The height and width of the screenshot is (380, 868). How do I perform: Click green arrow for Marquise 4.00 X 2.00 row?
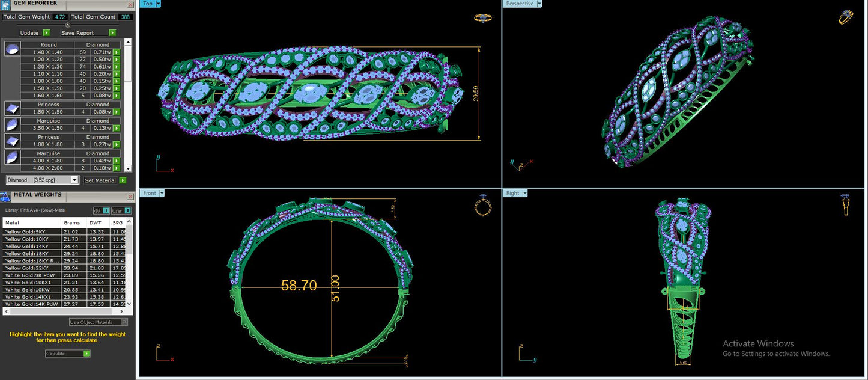pyautogui.click(x=117, y=168)
